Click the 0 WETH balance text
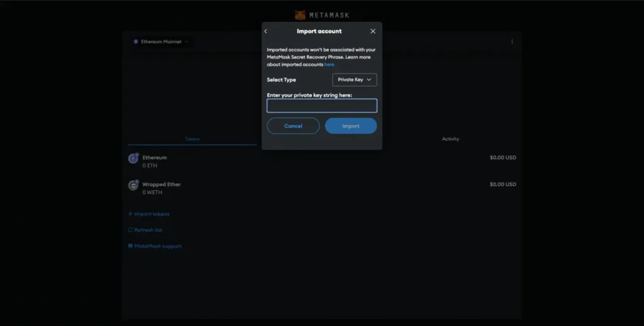Viewport: 644px width, 326px height. (x=152, y=192)
